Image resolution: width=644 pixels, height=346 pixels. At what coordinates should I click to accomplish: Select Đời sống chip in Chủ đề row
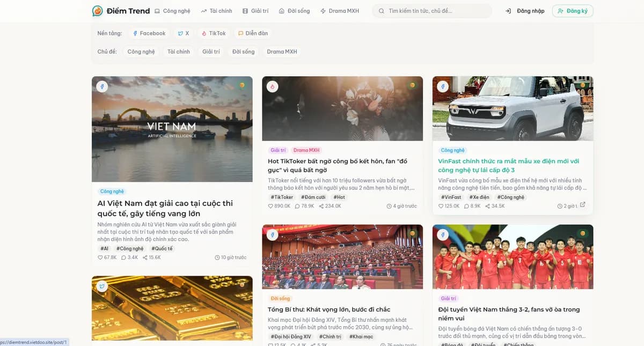tap(243, 51)
